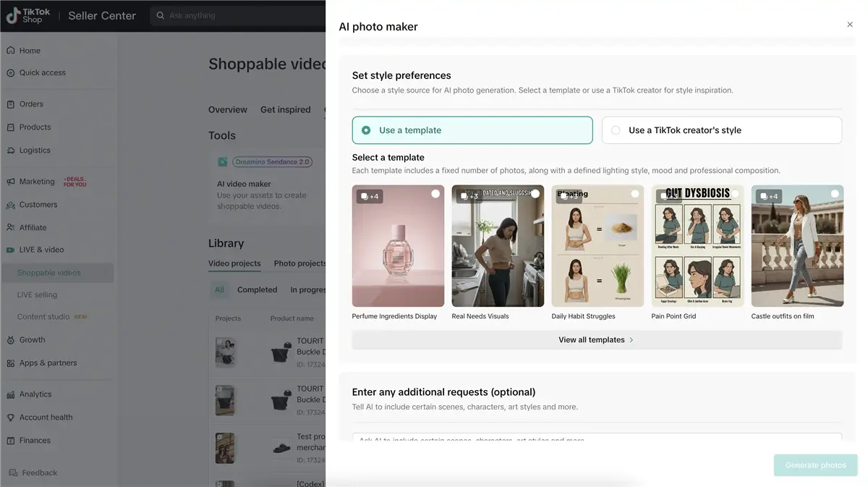Open the Get inspired tab

[286, 110]
